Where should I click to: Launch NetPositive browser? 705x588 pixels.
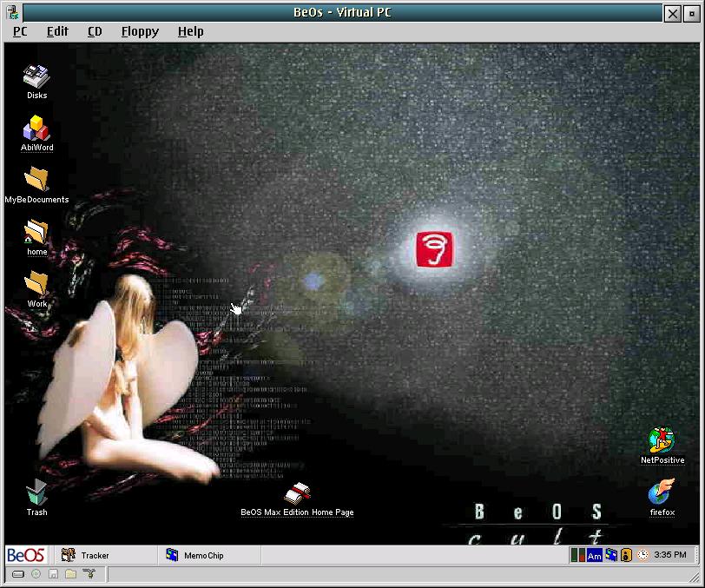click(x=662, y=441)
